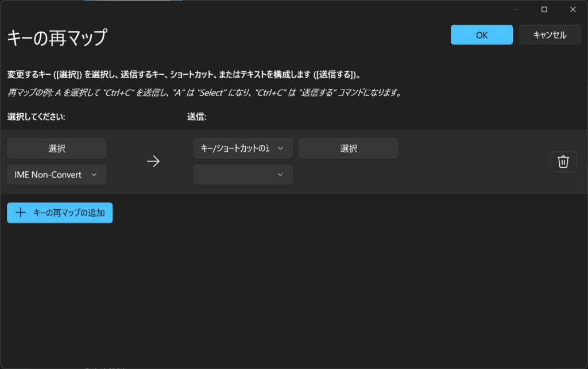Click the 選択してください column label
This screenshot has width=588, height=369.
(x=36, y=117)
